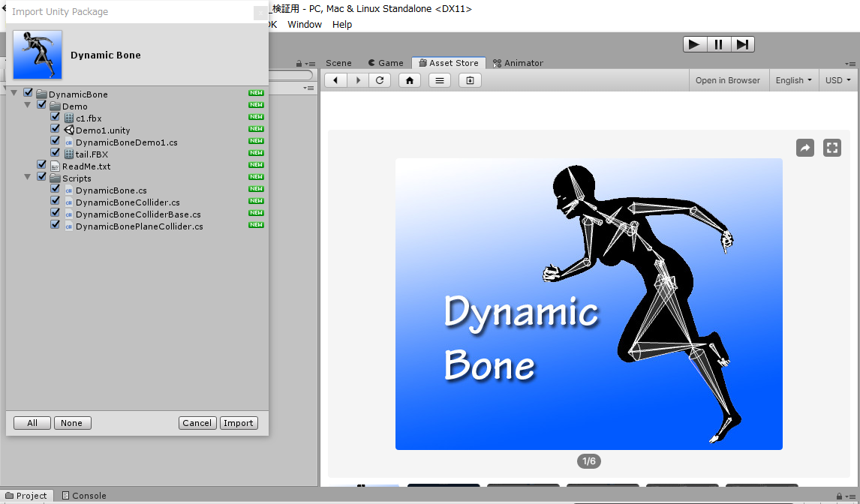Click the Demo1.unity scene icon
Image resolution: width=860 pixels, height=504 pixels.
coord(68,130)
